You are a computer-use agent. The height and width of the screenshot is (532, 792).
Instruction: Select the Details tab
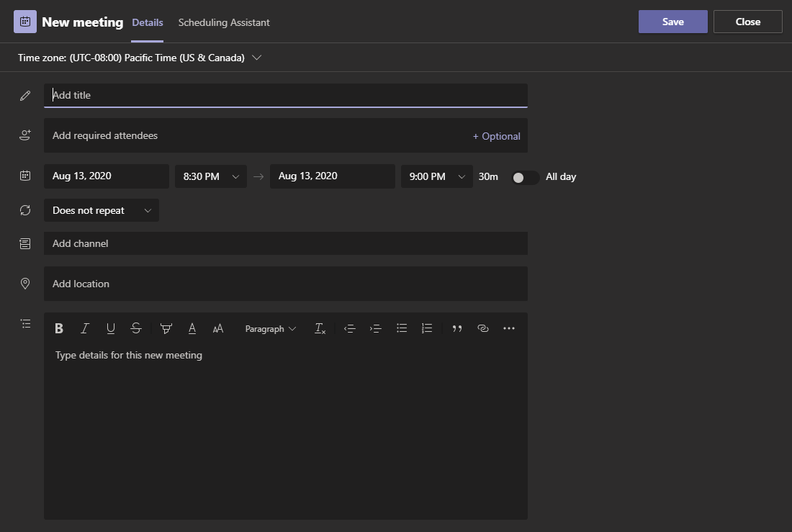147,22
